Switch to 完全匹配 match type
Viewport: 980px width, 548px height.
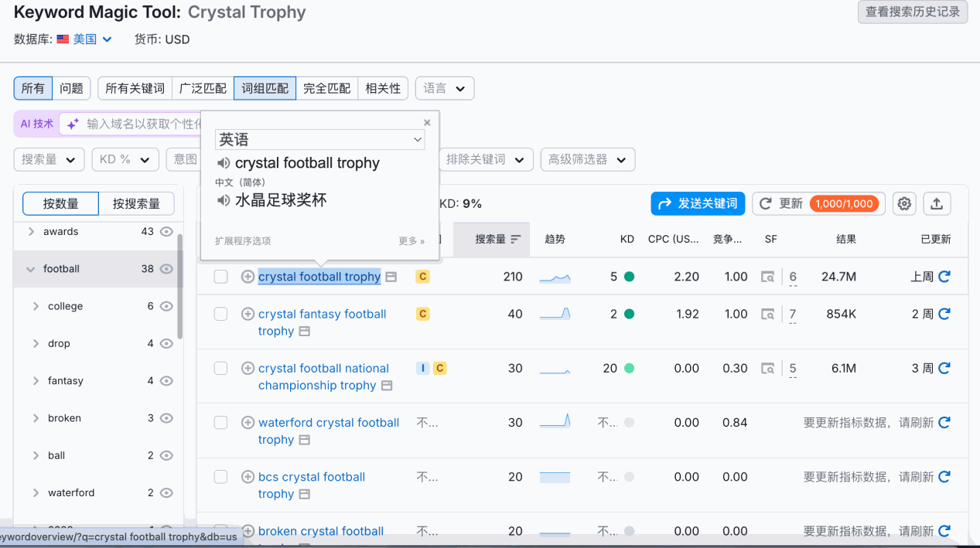pos(326,88)
